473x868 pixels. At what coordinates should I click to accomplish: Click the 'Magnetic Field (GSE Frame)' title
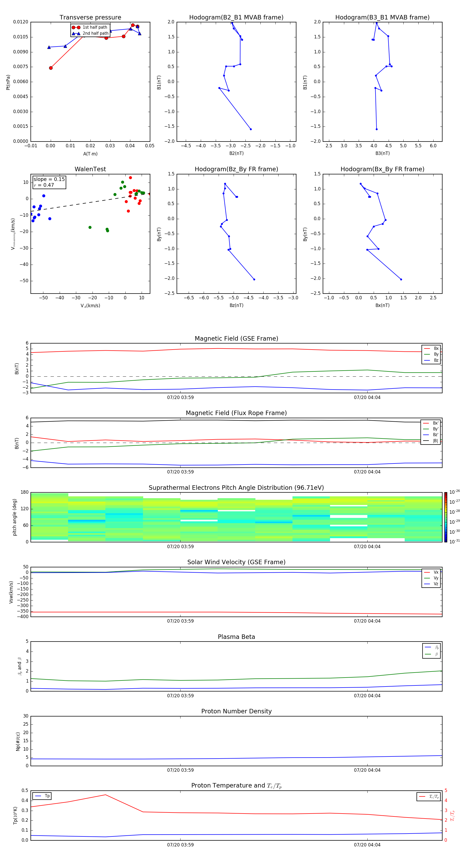tap(236, 339)
